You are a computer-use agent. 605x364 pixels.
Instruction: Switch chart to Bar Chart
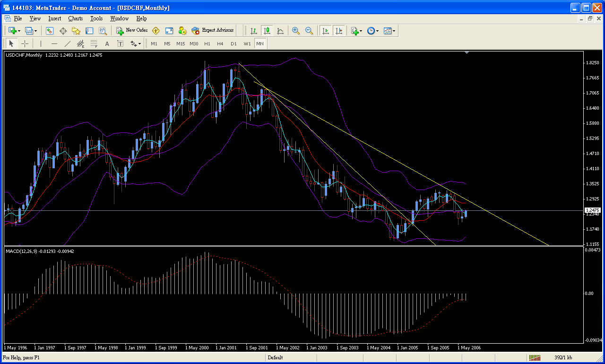pyautogui.click(x=254, y=31)
